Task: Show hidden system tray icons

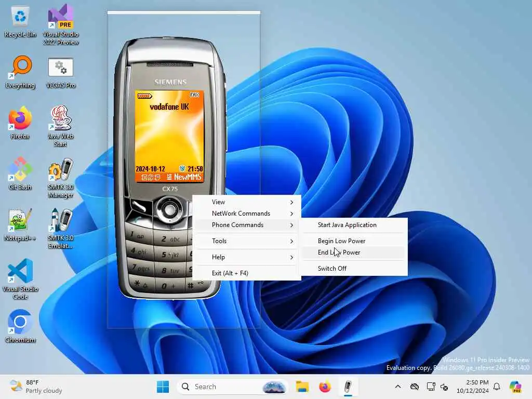Action: 398,387
